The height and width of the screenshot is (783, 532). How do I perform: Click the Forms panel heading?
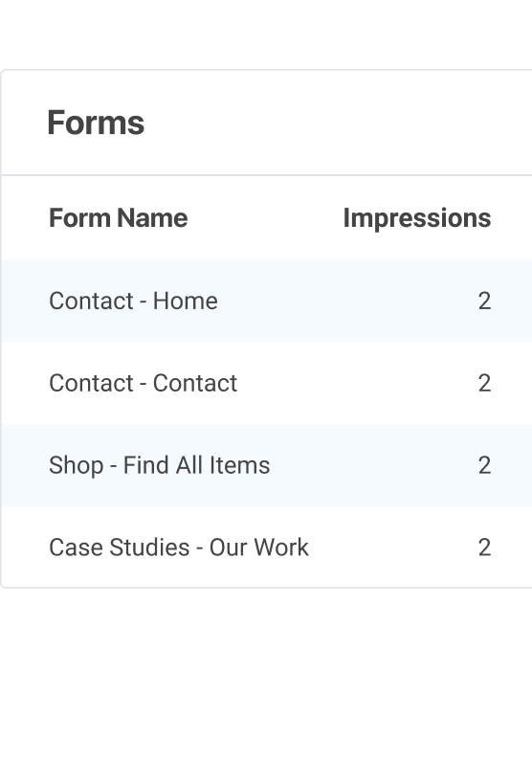point(96,123)
